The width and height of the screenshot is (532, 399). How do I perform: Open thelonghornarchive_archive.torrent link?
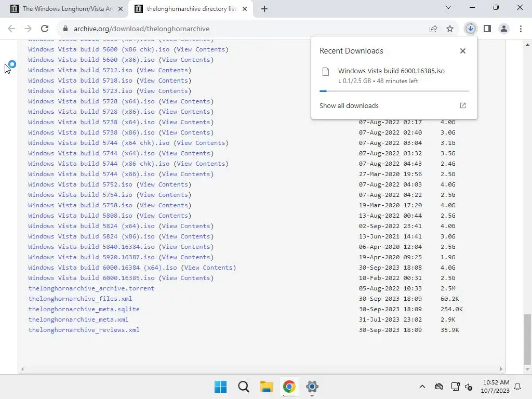pyautogui.click(x=91, y=288)
